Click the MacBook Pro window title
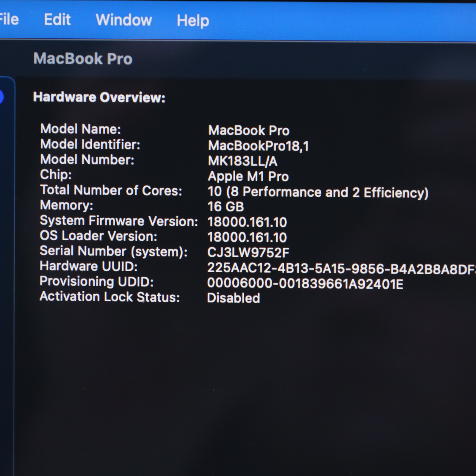476x476 pixels. pyautogui.click(x=83, y=58)
